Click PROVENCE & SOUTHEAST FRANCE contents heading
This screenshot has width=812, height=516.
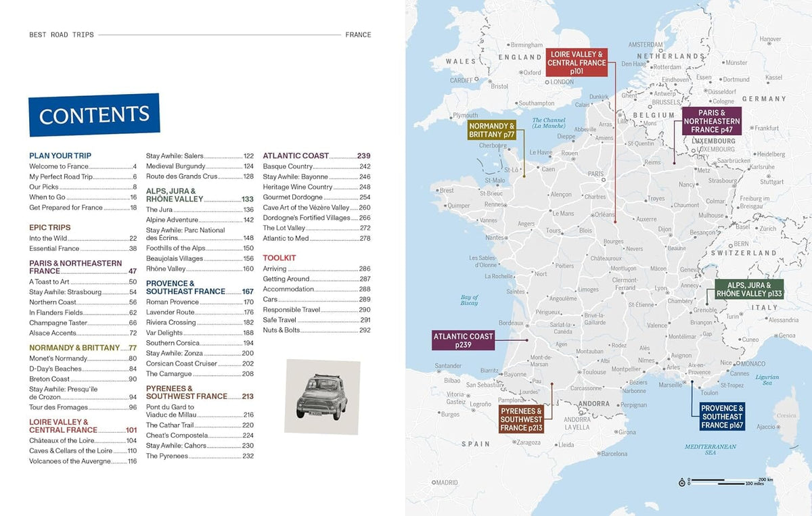click(200, 287)
